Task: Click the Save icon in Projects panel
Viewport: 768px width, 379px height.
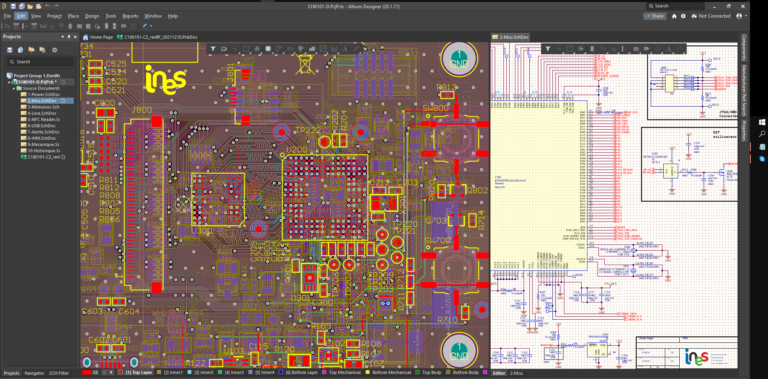Action: coord(9,50)
